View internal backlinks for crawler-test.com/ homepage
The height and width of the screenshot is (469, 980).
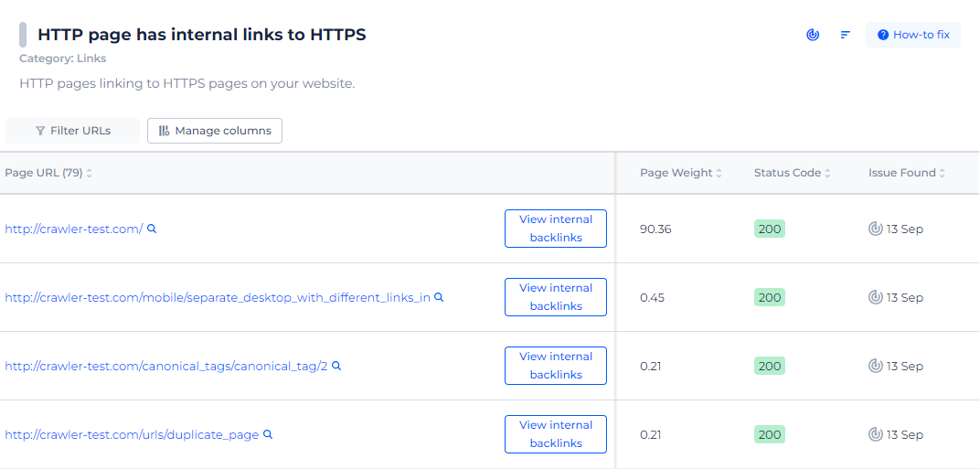tap(556, 229)
